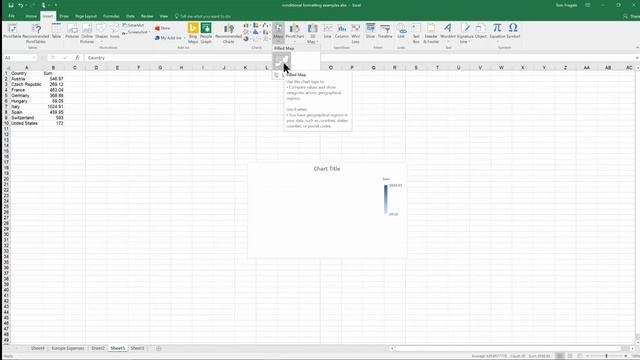Image resolution: width=640 pixels, height=360 pixels.
Task: Open the Sheet3 tab
Action: (138, 348)
